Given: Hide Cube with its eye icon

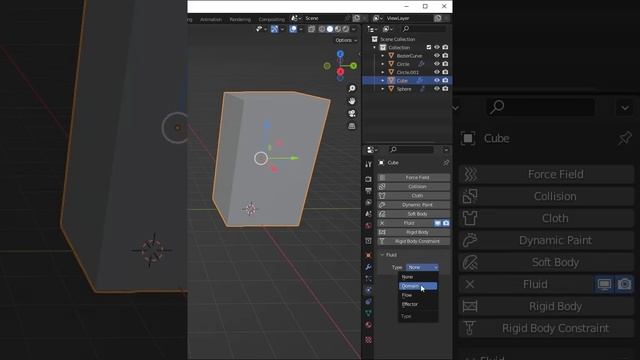Looking at the screenshot, I should [x=437, y=80].
